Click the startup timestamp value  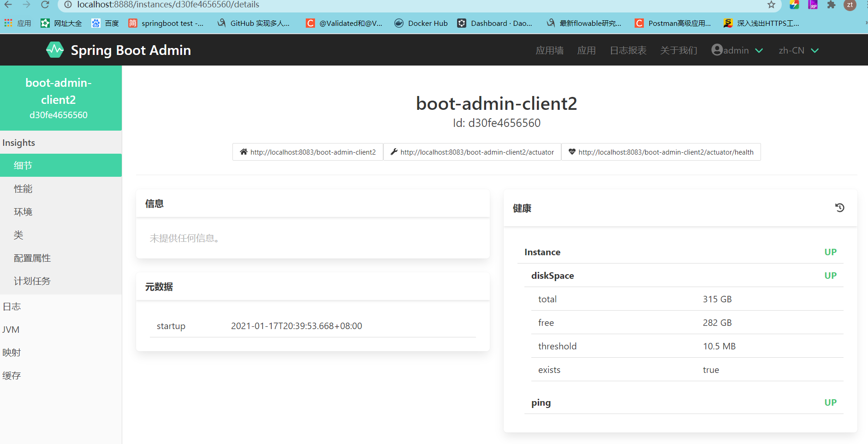pyautogui.click(x=297, y=326)
